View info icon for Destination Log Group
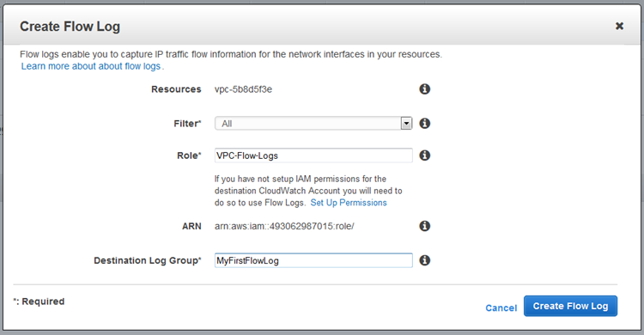 tap(425, 259)
